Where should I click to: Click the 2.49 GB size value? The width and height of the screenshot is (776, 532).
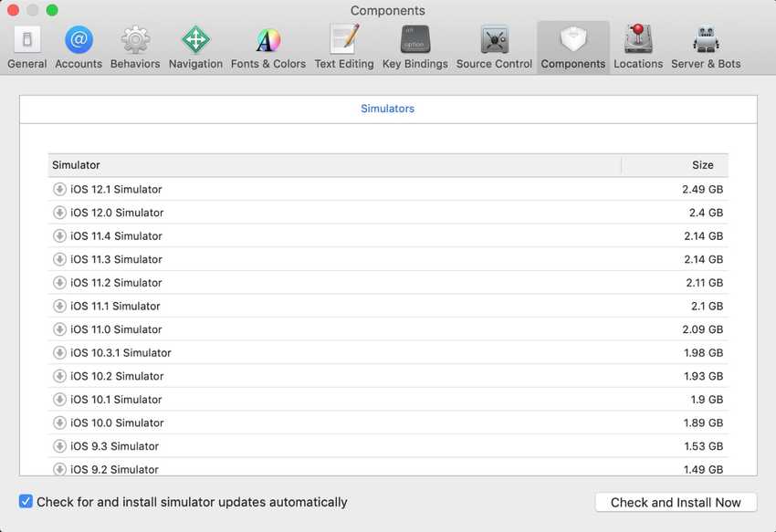[x=703, y=189]
